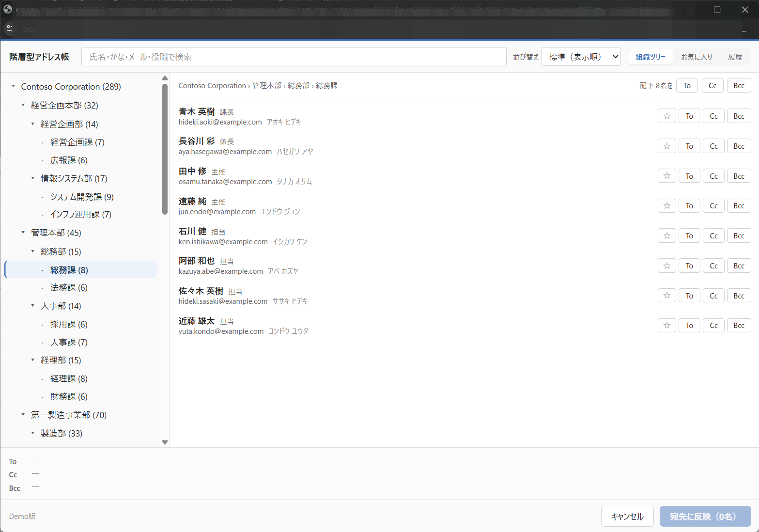Open the 並び替え sort dropdown
Image resolution: width=759 pixels, height=532 pixels.
(x=581, y=57)
